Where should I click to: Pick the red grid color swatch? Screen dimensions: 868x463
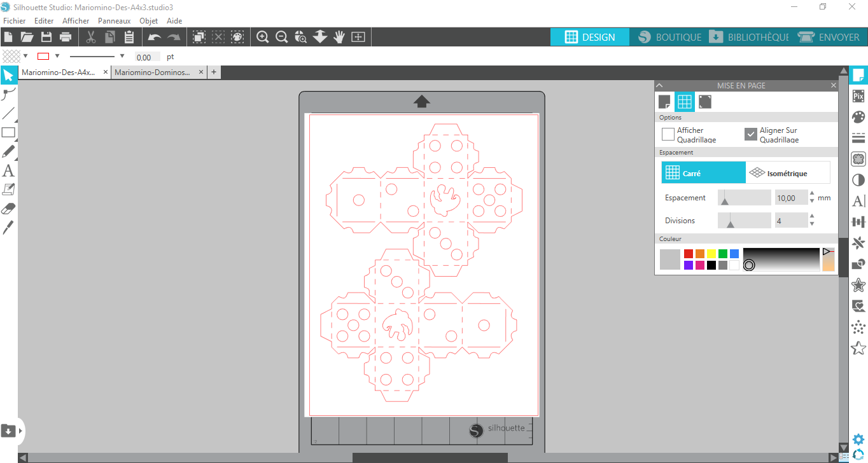pos(689,254)
